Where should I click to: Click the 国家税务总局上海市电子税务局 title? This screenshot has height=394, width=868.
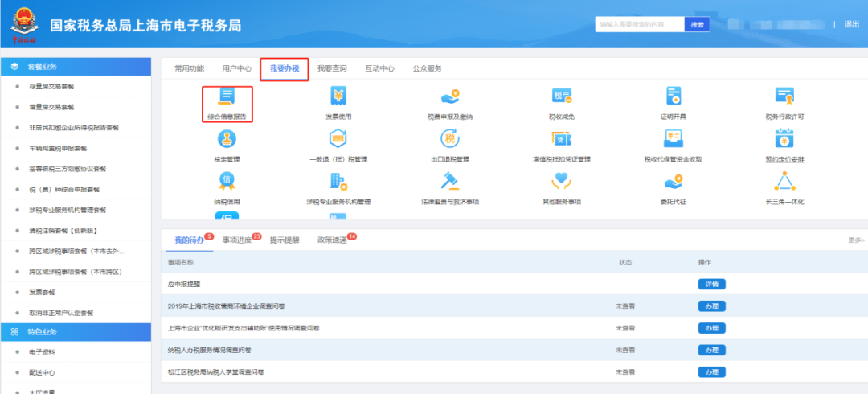[145, 26]
